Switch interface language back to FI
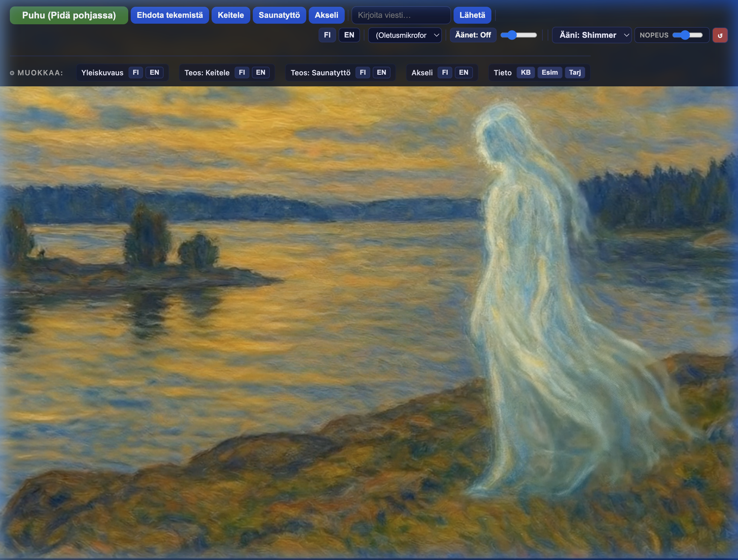This screenshot has width=738, height=560. tap(327, 35)
